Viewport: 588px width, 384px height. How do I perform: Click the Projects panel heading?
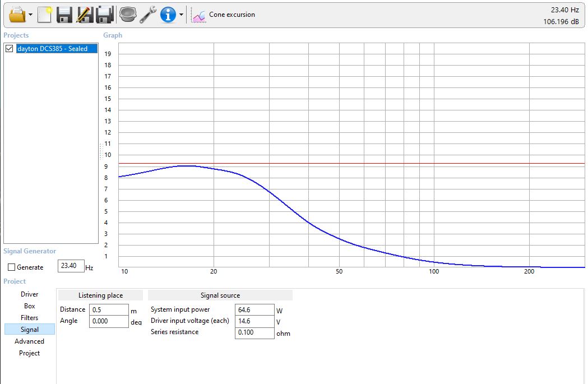click(16, 35)
